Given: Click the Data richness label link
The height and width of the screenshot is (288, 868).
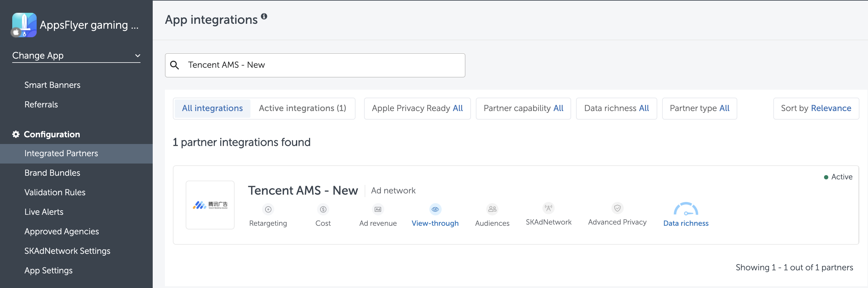Looking at the screenshot, I should (x=686, y=223).
